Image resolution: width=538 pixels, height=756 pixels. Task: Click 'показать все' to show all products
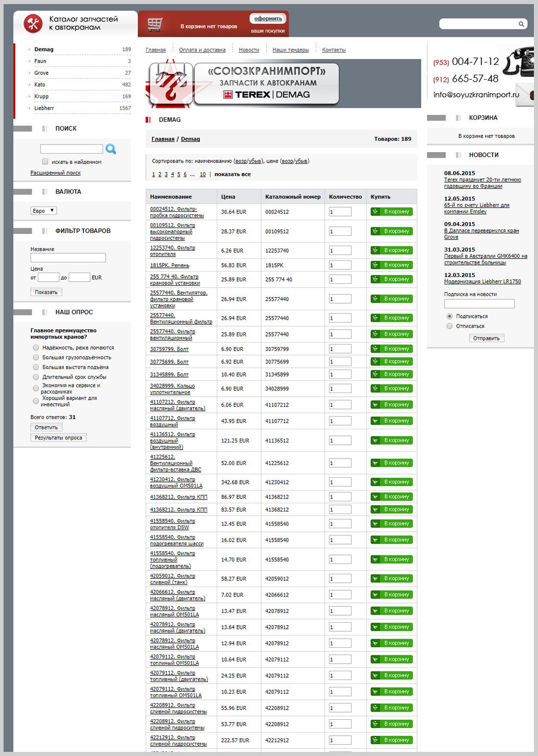tap(232, 175)
